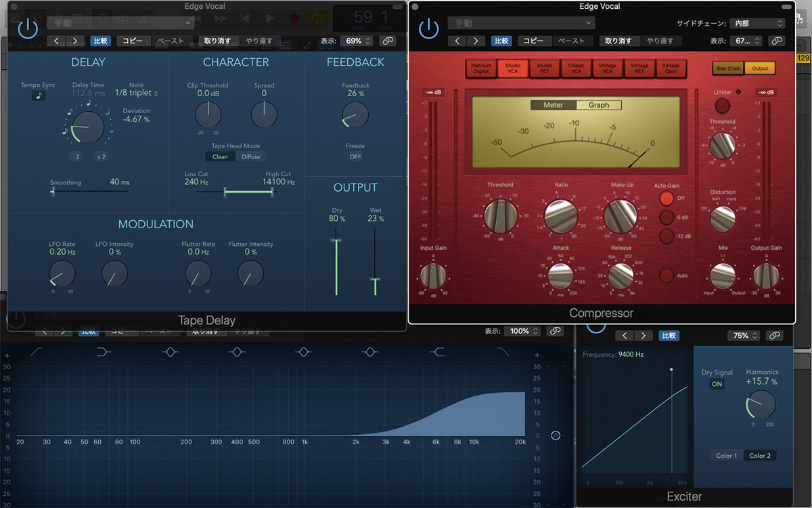Viewport: 812px width, 508px height.
Task: Toggle Dry Signal ON in Exciter
Action: click(x=717, y=384)
